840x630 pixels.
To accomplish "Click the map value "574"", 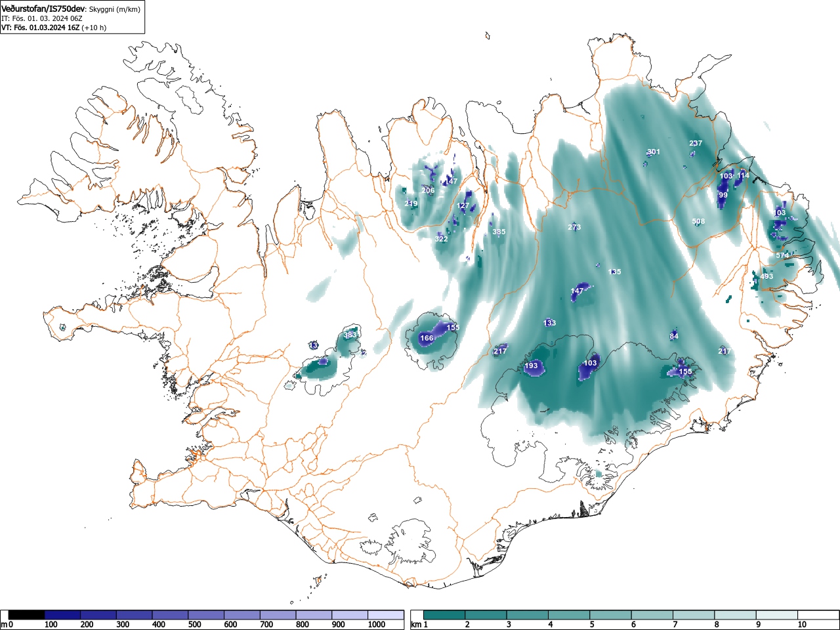I will 782,256.
